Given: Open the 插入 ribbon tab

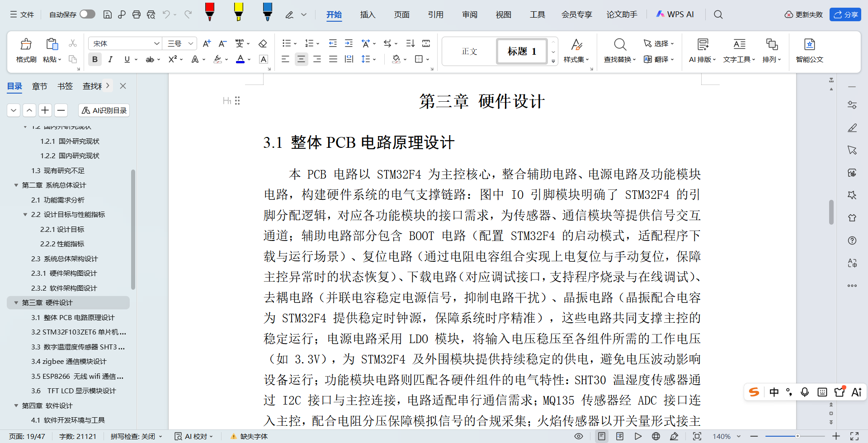Looking at the screenshot, I should [368, 14].
